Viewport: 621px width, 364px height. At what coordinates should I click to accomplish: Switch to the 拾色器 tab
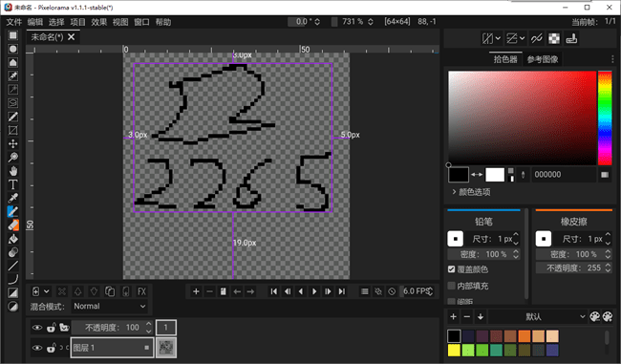(x=505, y=59)
